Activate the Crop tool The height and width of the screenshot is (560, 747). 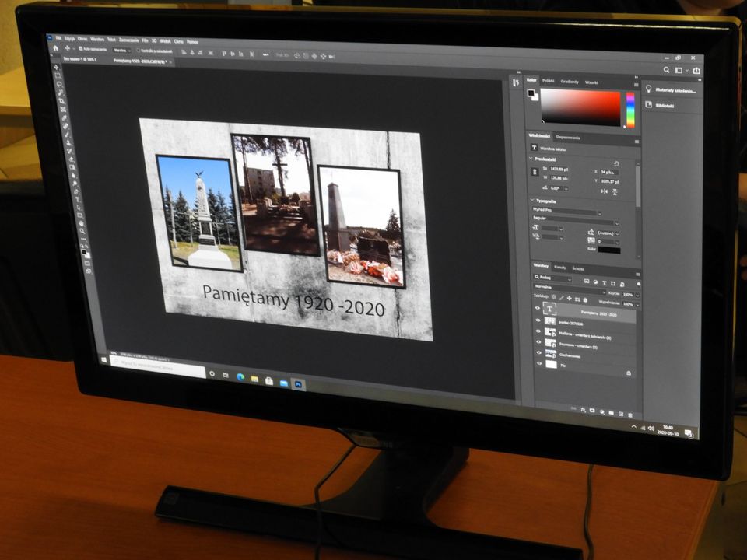point(61,102)
